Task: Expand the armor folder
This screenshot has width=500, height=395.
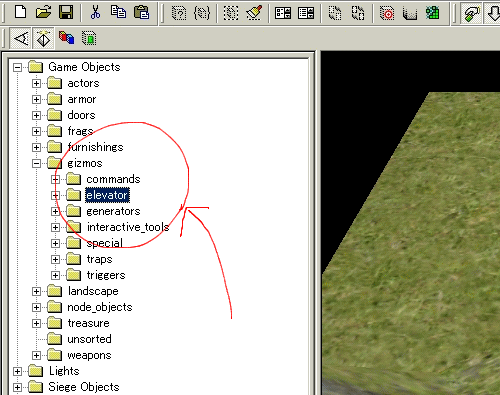Action: pos(36,99)
